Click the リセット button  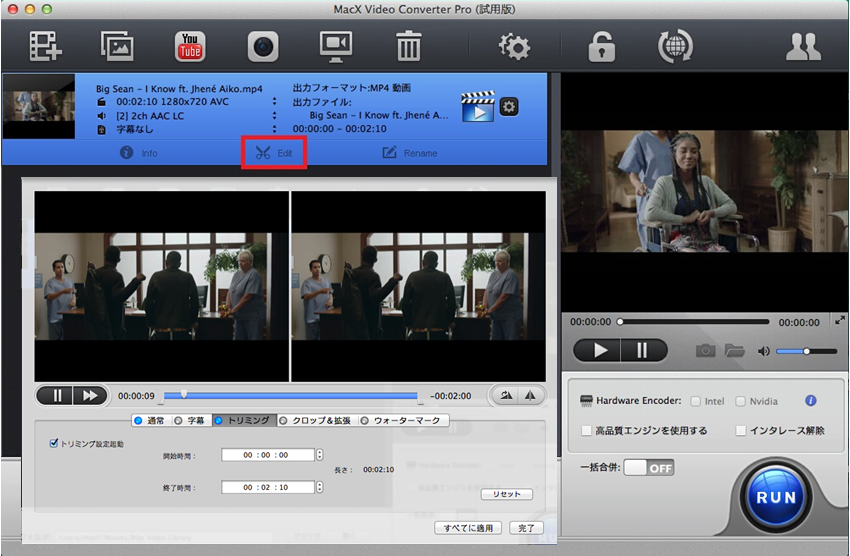pyautogui.click(x=507, y=494)
